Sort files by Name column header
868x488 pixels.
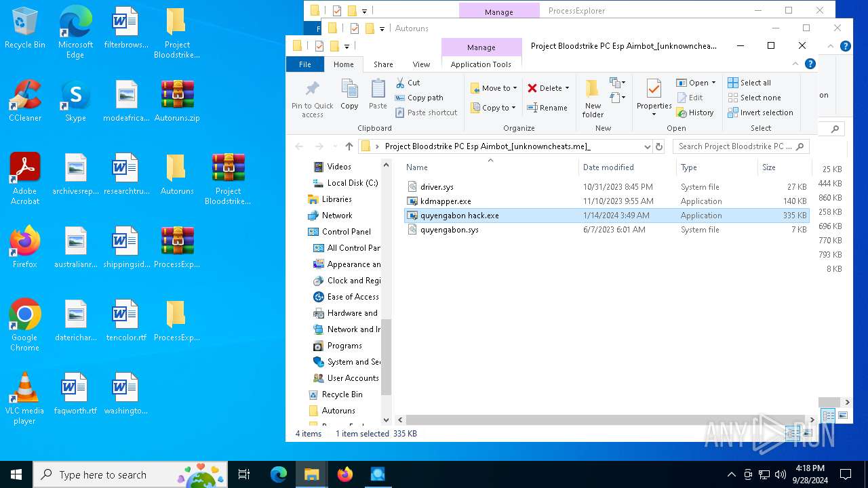tap(490, 167)
